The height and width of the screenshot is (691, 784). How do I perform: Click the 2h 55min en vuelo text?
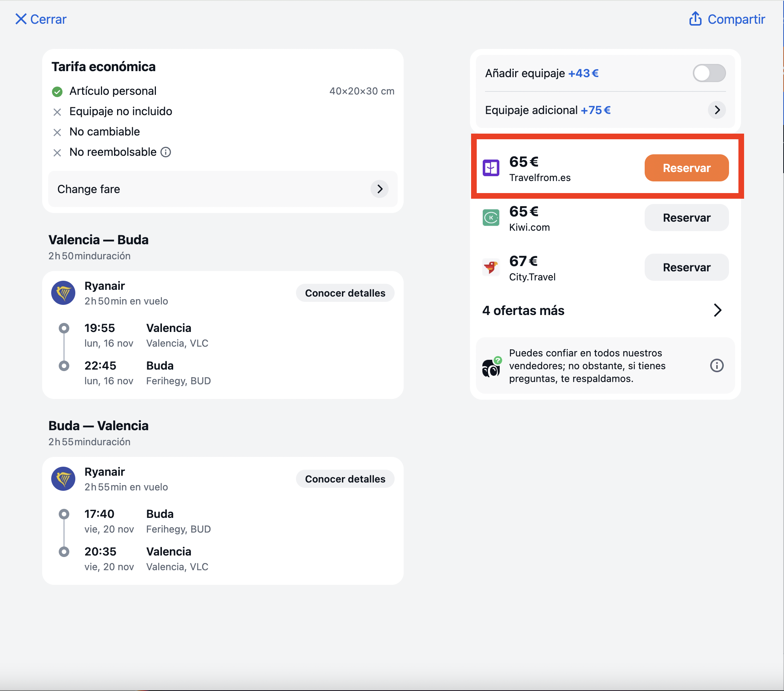pos(126,487)
